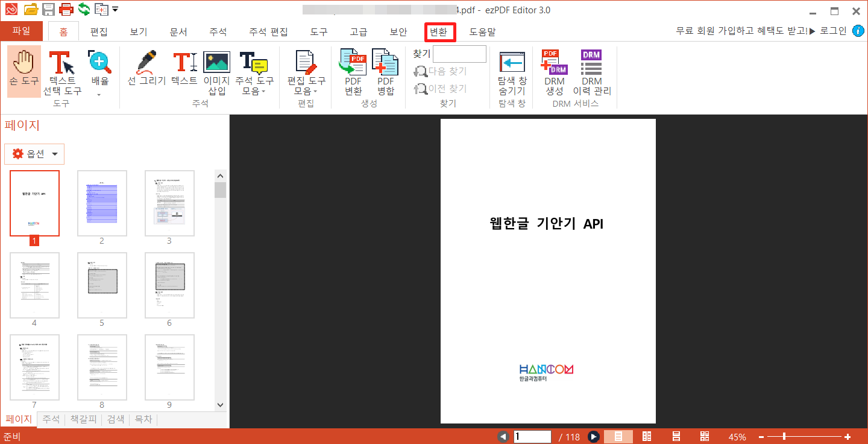The height and width of the screenshot is (444, 868).
Task: Select page 1 thumbnail
Action: coord(34,203)
